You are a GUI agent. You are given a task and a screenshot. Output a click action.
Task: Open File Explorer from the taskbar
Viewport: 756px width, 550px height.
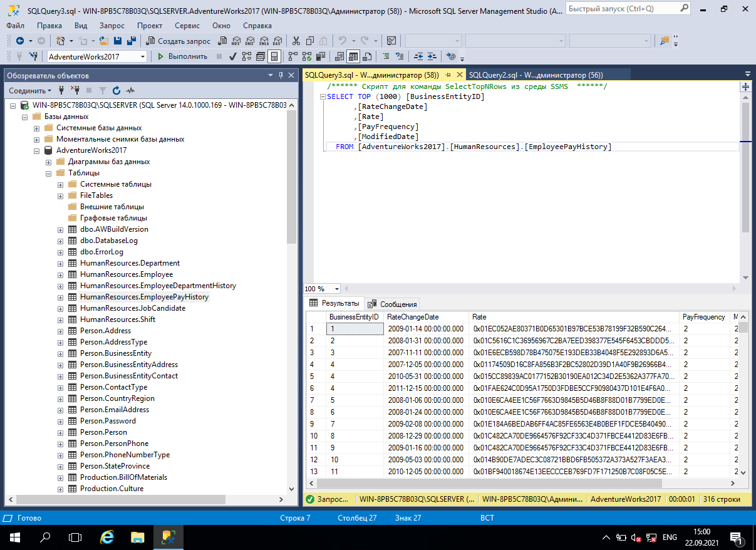pos(138,537)
